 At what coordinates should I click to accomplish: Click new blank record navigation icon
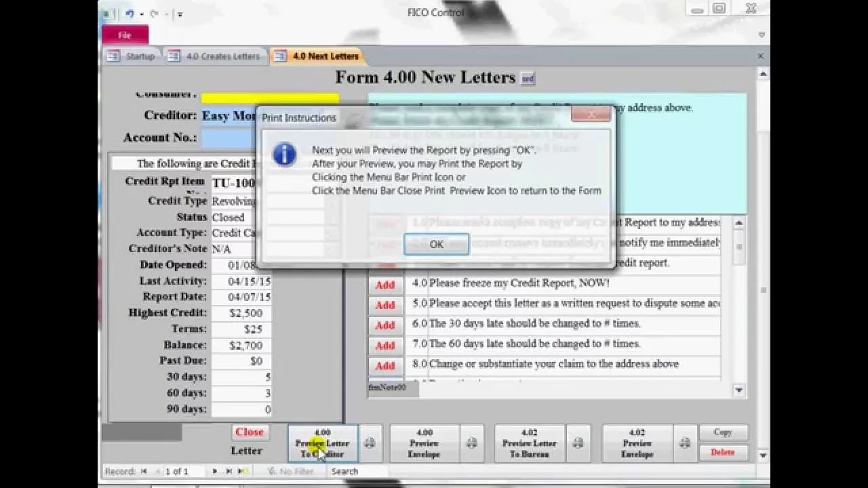[x=244, y=471]
